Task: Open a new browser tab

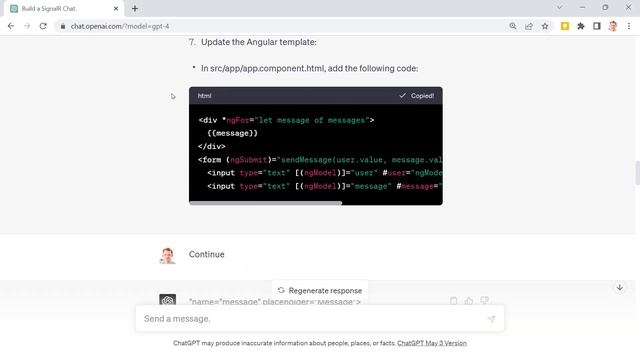Action: pos(135,8)
